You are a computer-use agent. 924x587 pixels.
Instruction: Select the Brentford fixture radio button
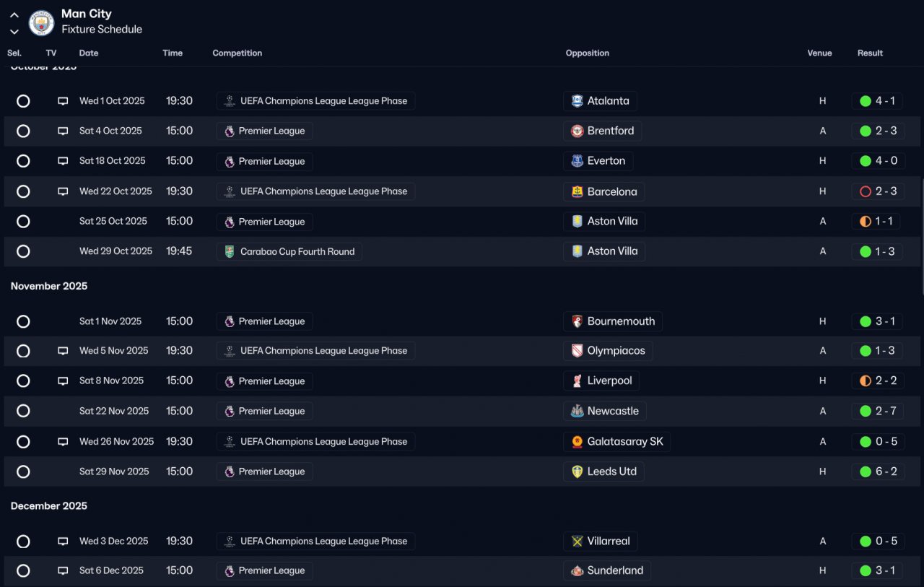(23, 131)
